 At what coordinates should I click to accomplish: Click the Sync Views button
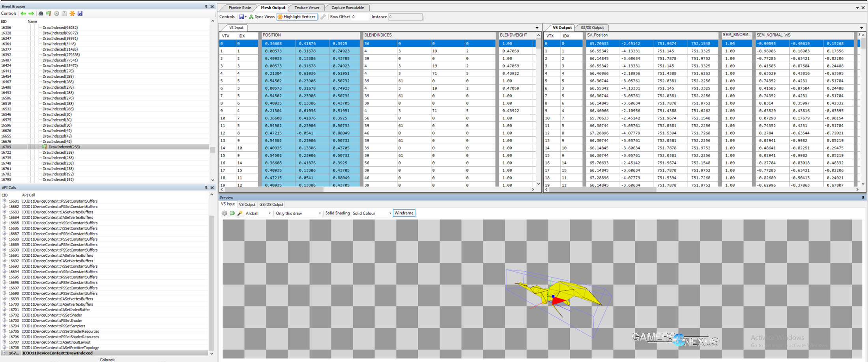(x=262, y=17)
